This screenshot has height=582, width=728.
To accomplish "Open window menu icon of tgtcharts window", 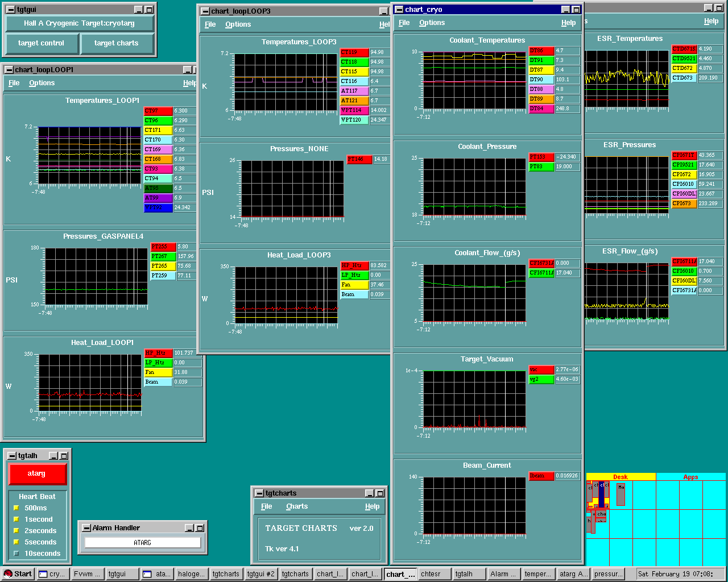I will (259, 493).
